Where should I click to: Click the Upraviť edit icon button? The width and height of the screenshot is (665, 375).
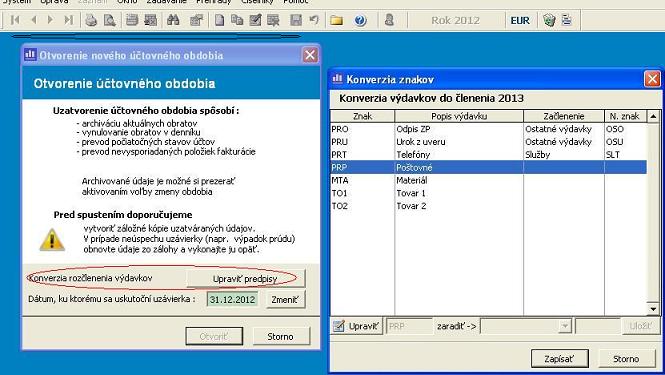click(x=356, y=326)
